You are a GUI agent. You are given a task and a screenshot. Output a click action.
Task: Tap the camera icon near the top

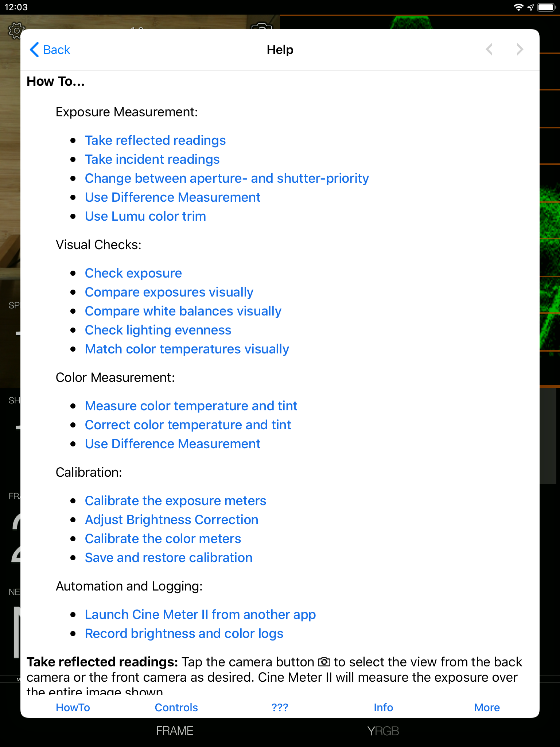tap(261, 28)
